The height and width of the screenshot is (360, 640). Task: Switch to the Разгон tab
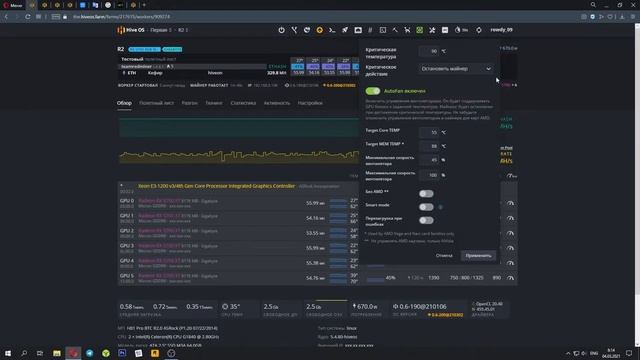pos(189,103)
